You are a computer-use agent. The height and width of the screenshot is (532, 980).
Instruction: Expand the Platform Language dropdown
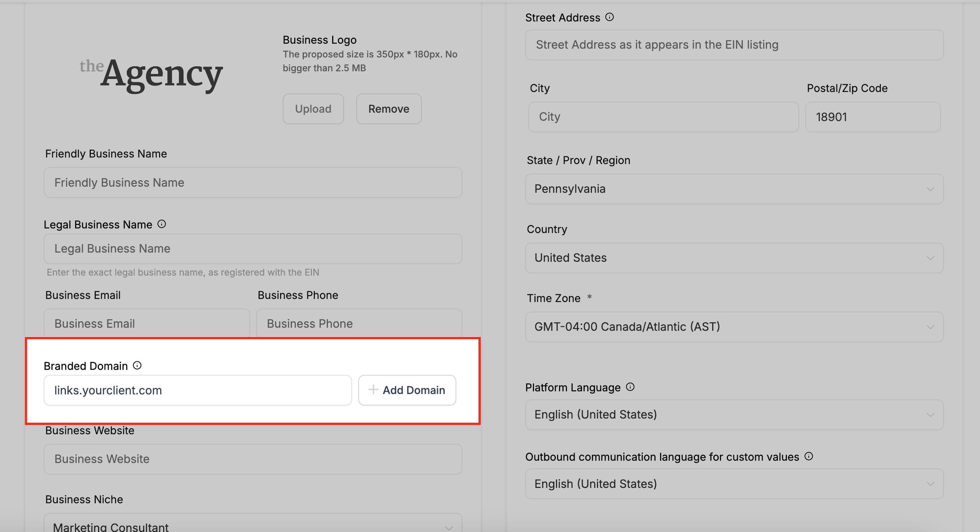point(734,415)
